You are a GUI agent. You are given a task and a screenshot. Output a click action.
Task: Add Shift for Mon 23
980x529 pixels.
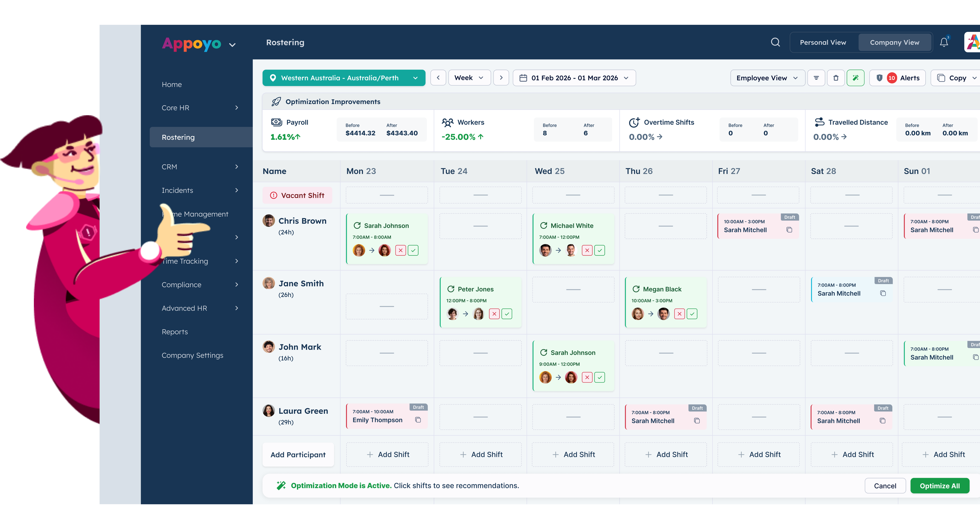click(x=387, y=454)
